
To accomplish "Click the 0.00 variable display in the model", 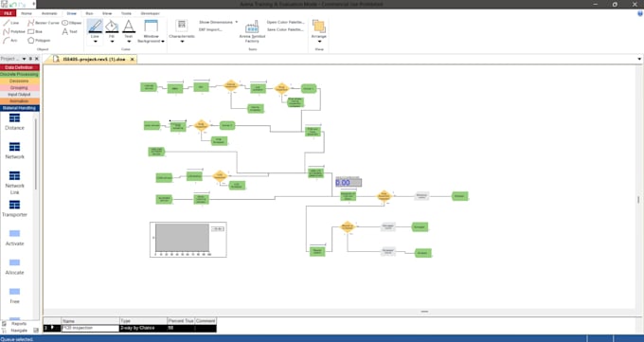I will click(349, 183).
